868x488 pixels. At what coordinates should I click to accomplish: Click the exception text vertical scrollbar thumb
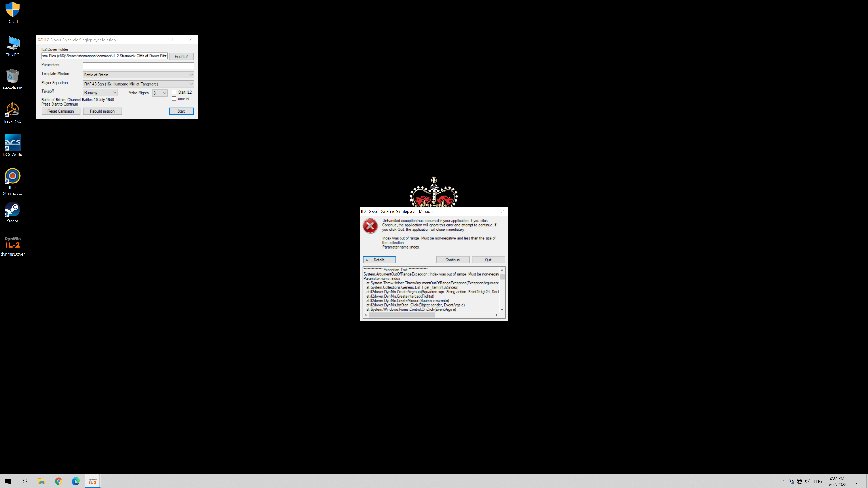point(502,277)
